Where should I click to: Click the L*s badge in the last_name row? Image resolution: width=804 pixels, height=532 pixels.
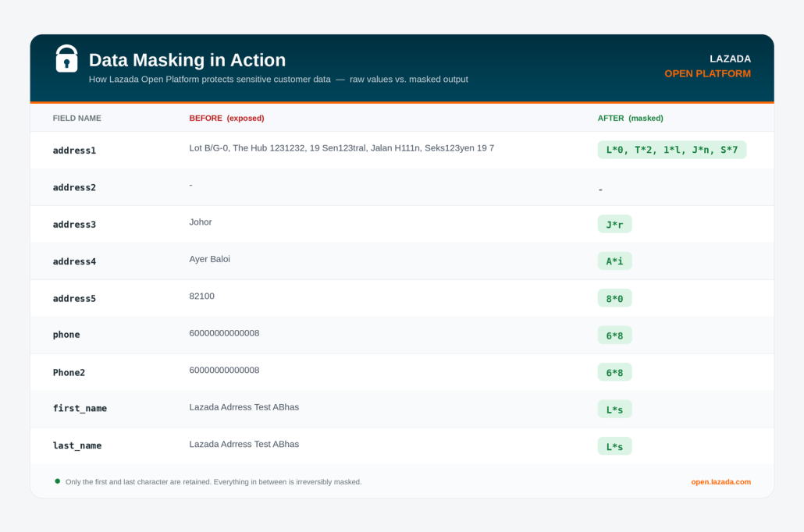pos(615,446)
